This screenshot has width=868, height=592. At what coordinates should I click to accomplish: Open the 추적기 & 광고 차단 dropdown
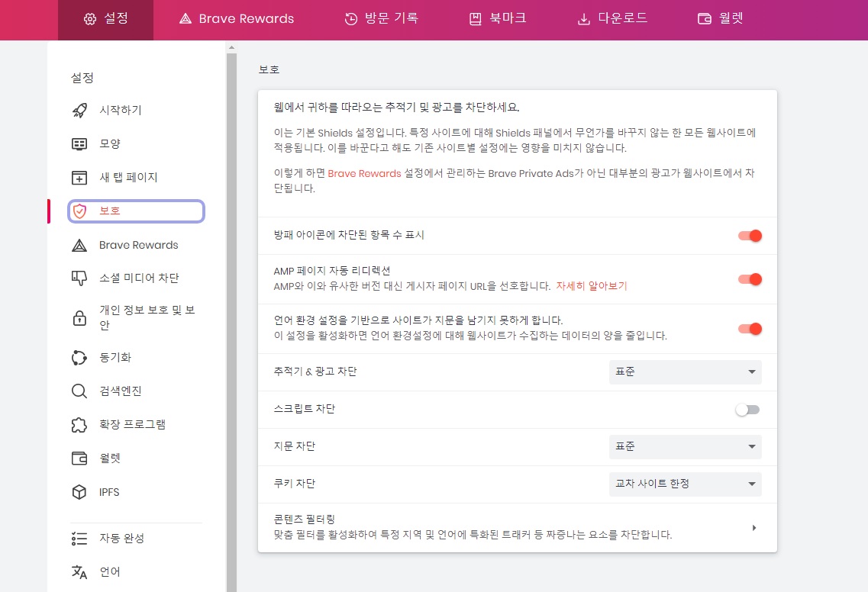(x=686, y=372)
